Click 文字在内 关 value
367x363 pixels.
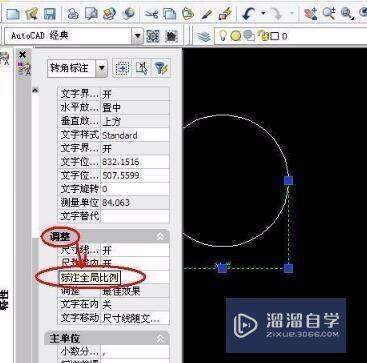[135, 304]
